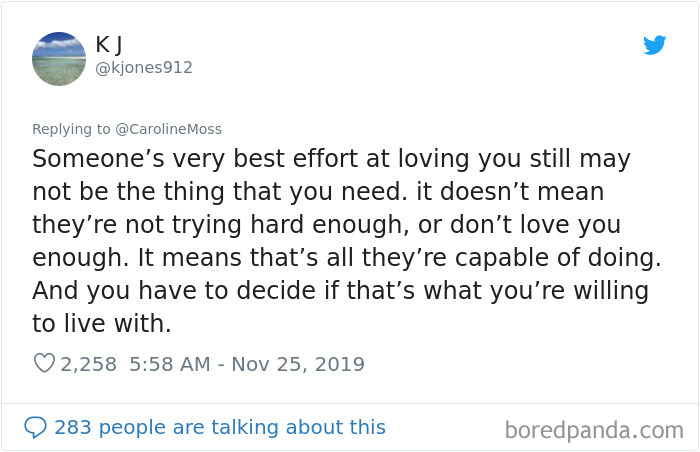Click the final line "to live with."
This screenshot has height=452, width=700.
(x=101, y=324)
